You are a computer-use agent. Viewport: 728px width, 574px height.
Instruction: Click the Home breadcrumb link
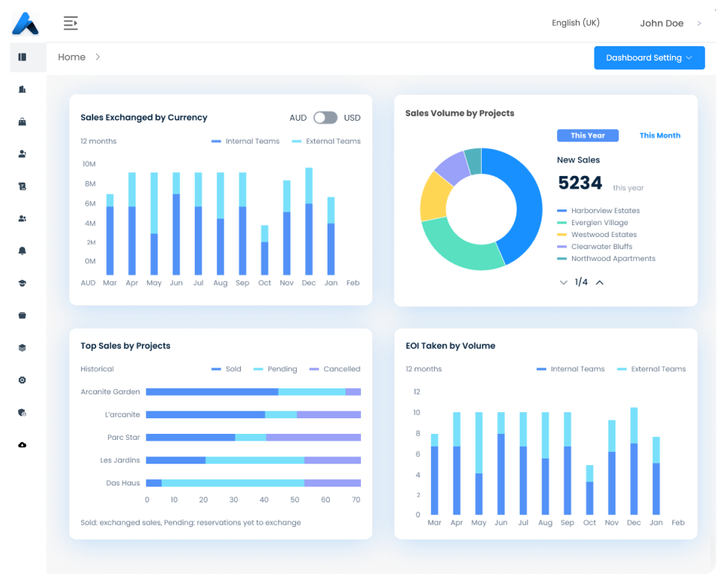click(x=72, y=57)
